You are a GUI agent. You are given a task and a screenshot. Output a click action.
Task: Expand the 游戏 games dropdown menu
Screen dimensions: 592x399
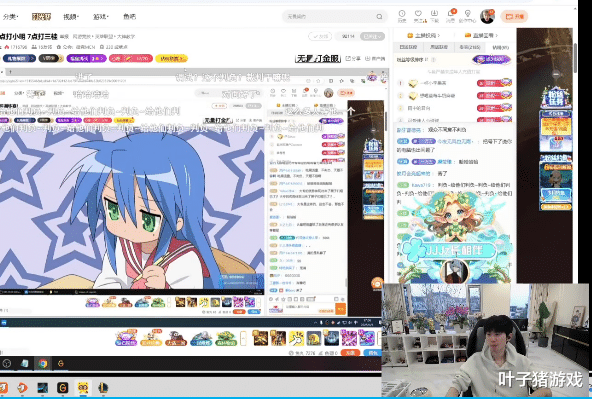(100, 17)
